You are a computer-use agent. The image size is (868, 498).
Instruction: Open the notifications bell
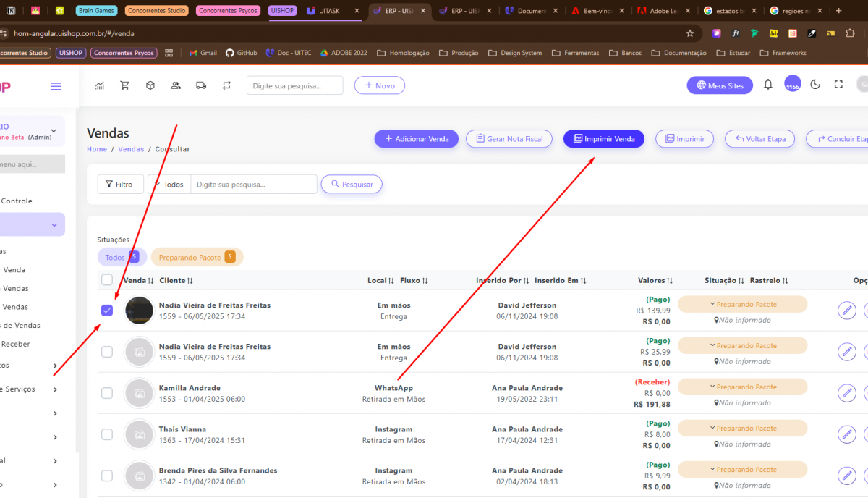click(x=768, y=85)
